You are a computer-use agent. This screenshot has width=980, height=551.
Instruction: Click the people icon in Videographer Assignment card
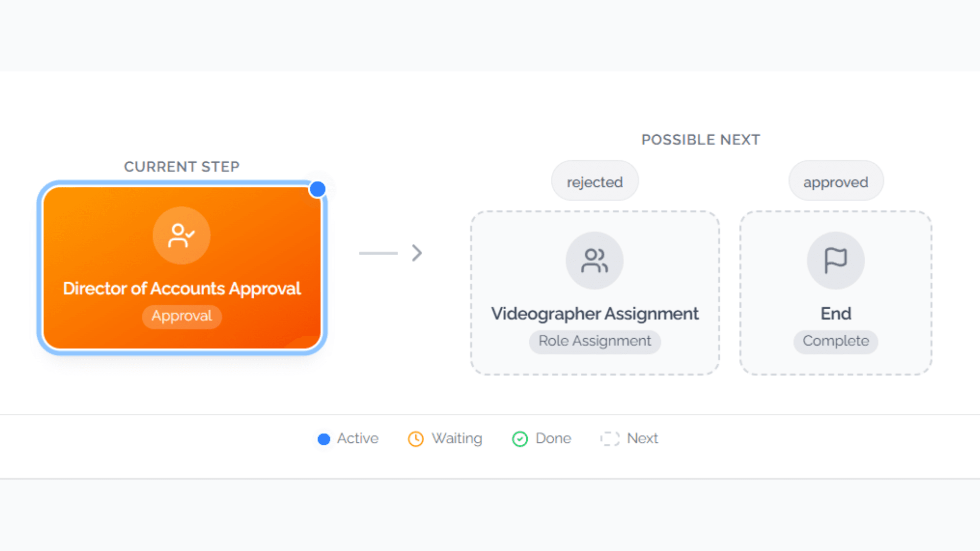click(594, 261)
